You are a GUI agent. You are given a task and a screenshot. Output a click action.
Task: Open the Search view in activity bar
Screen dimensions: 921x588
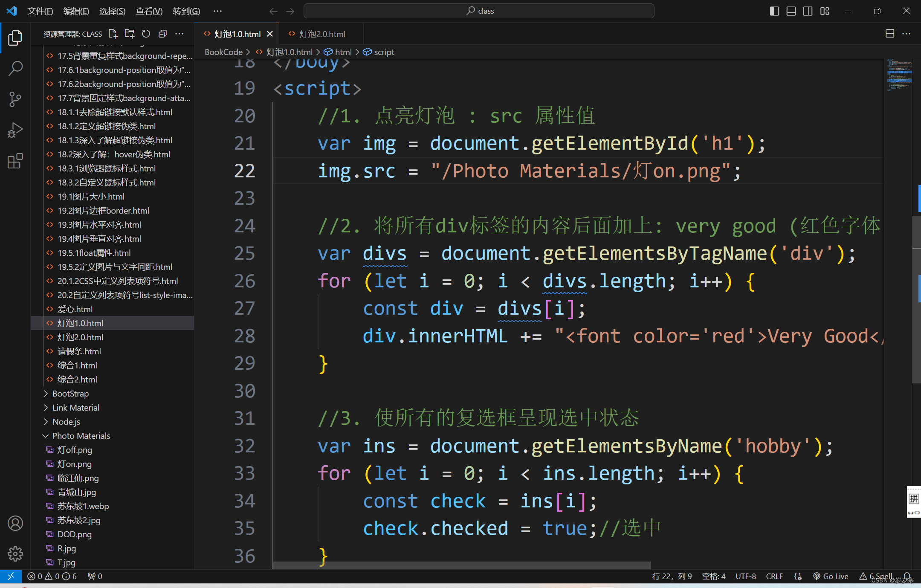15,68
